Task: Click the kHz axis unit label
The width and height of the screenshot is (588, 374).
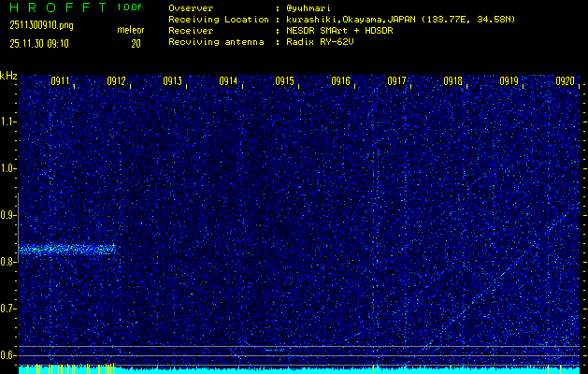Action: point(8,76)
